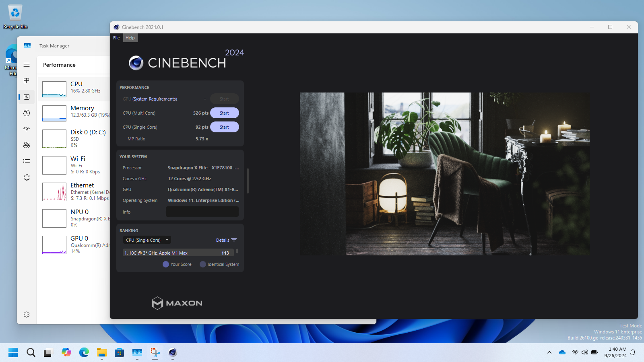
Task: Open Task Manager hamburger navigation menu
Action: pos(27,65)
